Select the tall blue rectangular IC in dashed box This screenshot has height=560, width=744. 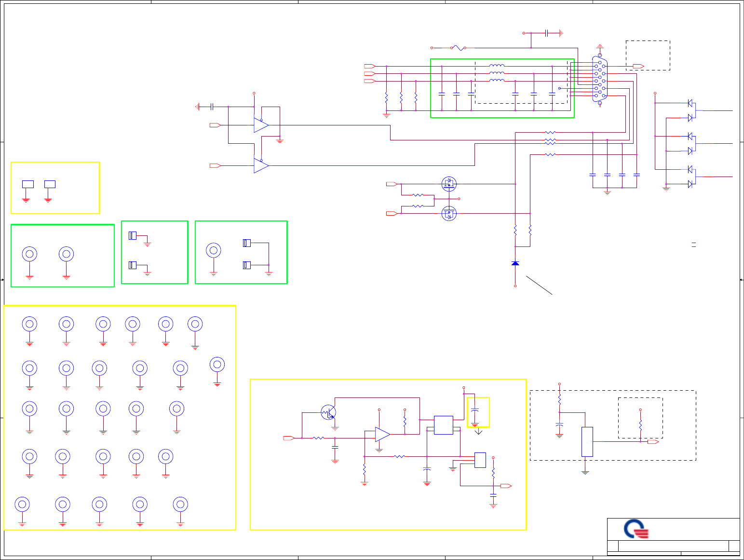tap(587, 442)
